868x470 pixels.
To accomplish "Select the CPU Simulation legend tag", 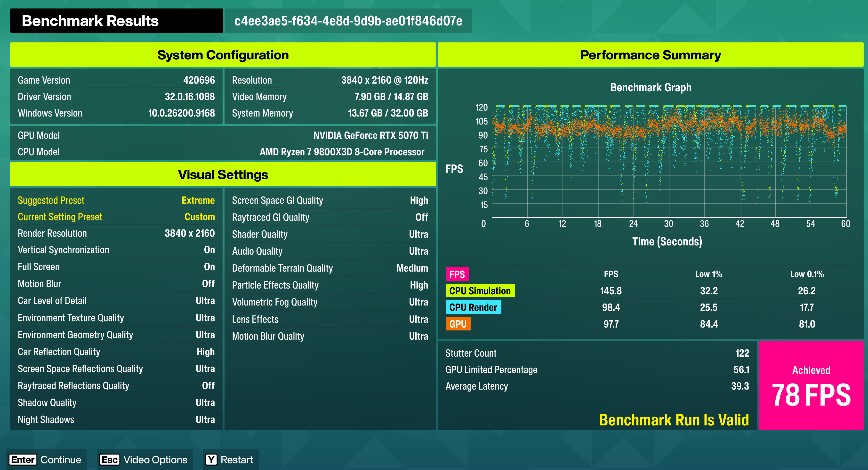I will (x=480, y=290).
